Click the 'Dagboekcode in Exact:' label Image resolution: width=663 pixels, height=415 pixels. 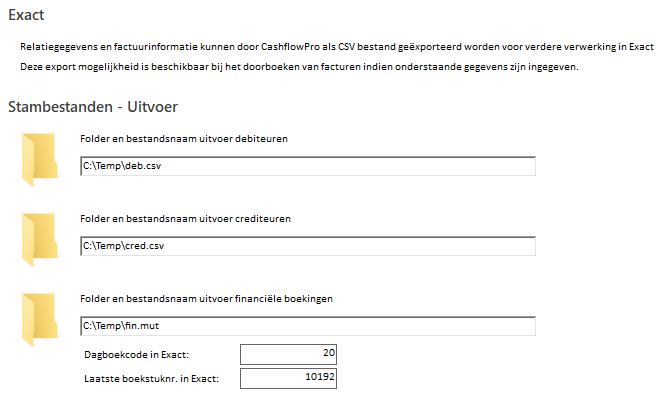click(136, 355)
